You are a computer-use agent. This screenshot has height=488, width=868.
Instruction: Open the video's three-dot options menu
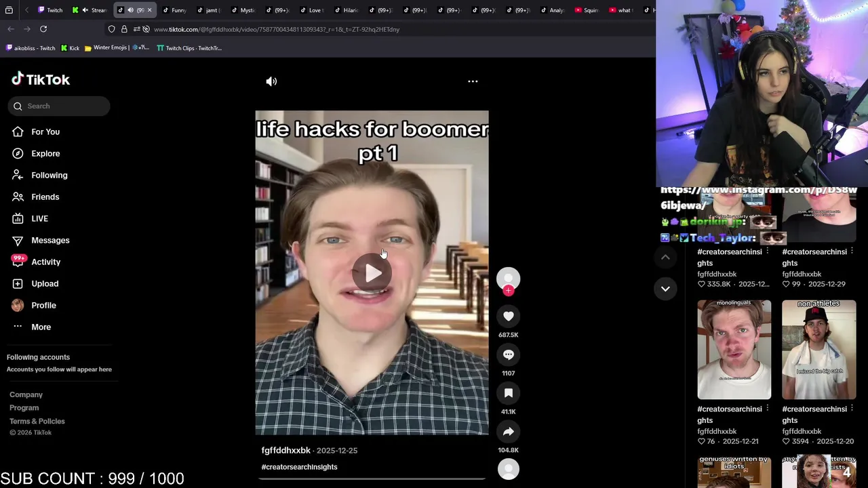473,81
